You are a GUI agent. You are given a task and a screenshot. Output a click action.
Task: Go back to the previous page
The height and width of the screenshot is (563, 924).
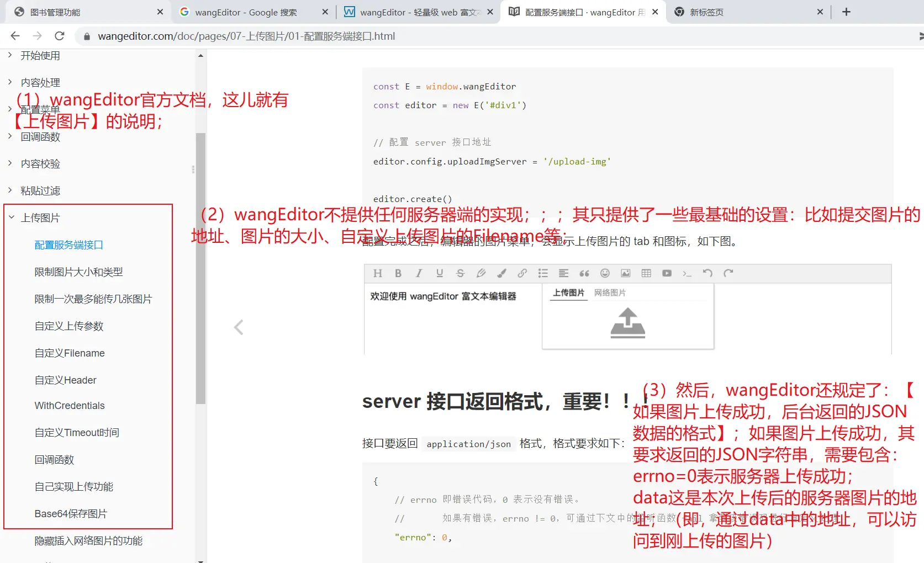click(15, 36)
